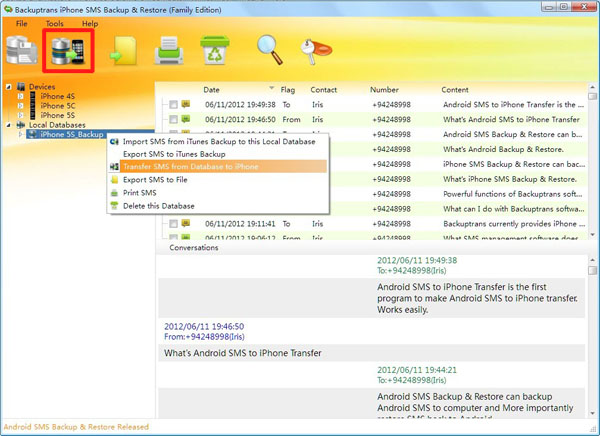
Task: Sort by the Number column header
Action: click(x=384, y=90)
